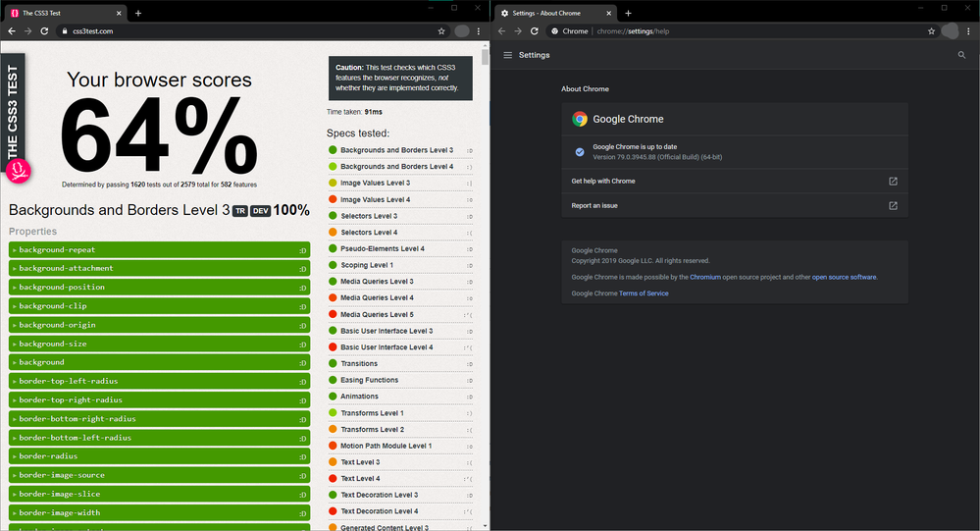Viewport: 980px width, 531px height.
Task: Jump to Transforms Level 2 spec
Action: 372,429
